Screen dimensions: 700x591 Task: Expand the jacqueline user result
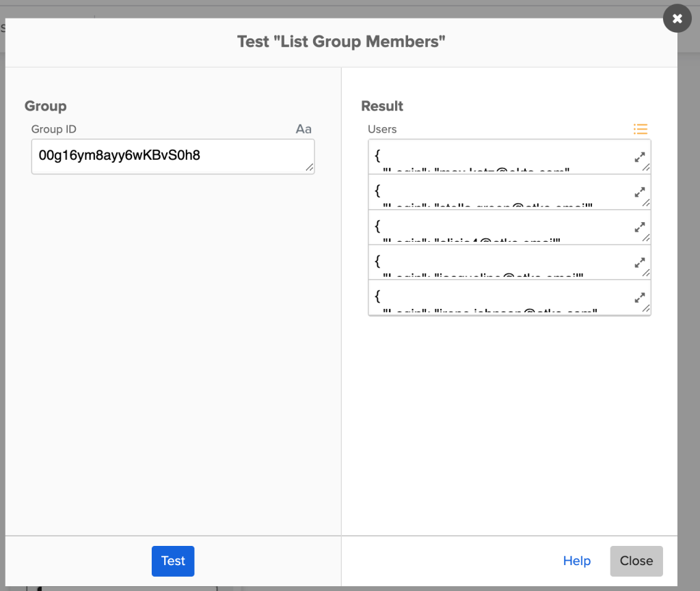click(x=640, y=264)
